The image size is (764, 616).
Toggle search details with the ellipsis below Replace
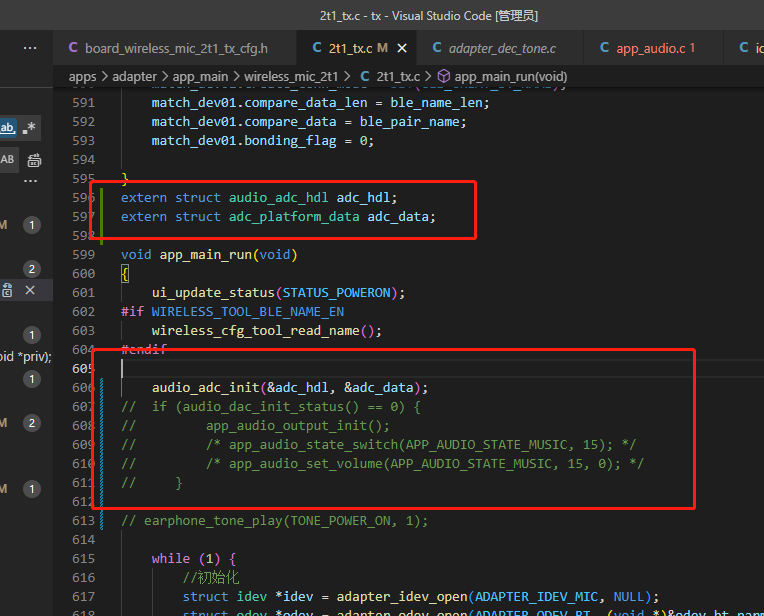coord(30,181)
